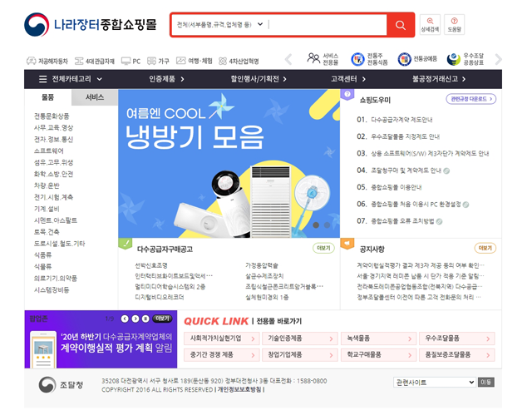Open guide 05. 종합쇼핑몰 이용안내
This screenshot has height=415, width=532.
389,187
